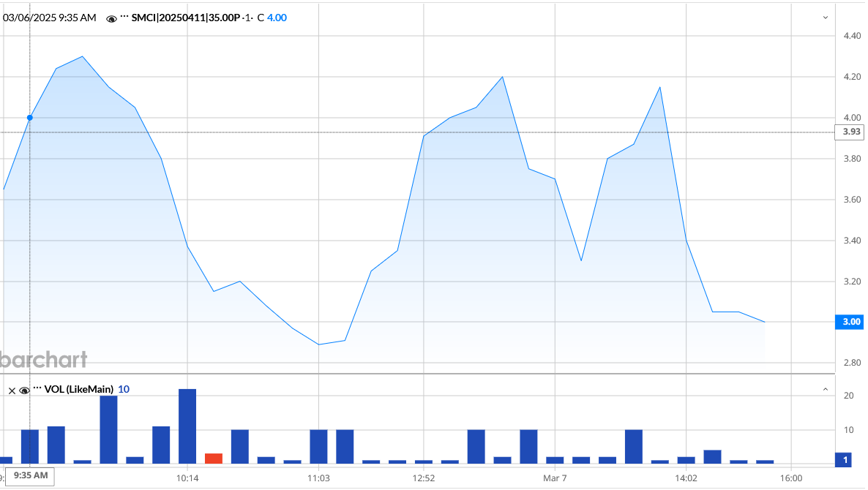Viewport: 868px width, 490px height.
Task: Click the red volume bar
Action: tap(213, 459)
